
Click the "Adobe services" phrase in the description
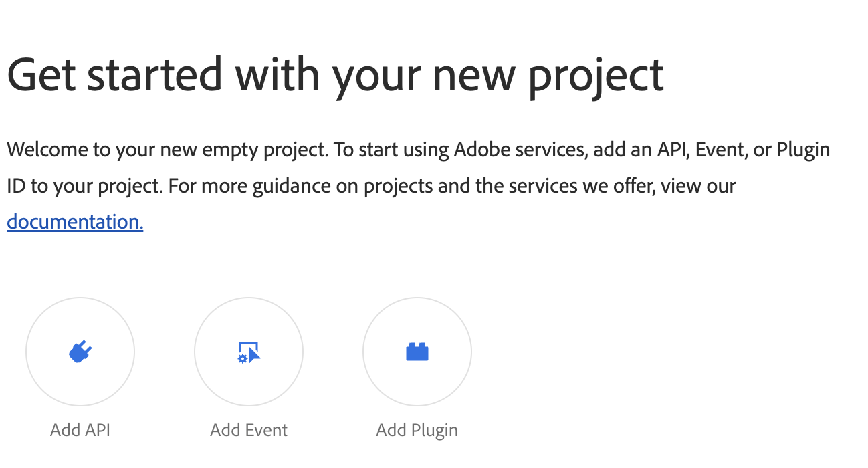click(x=521, y=149)
